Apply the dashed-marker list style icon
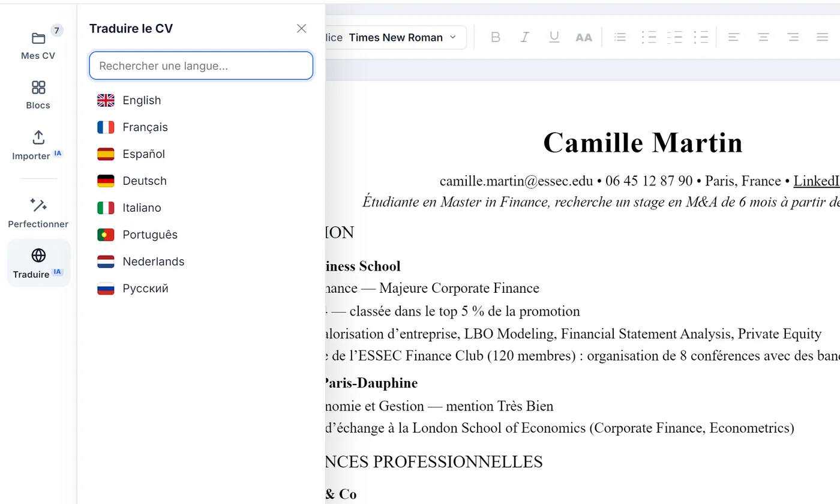This screenshot has width=840, height=504. click(674, 37)
